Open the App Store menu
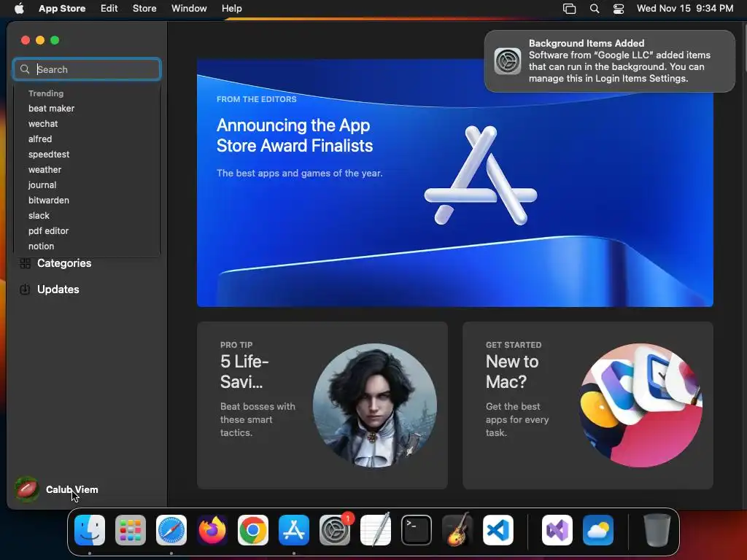747x560 pixels. pyautogui.click(x=62, y=9)
